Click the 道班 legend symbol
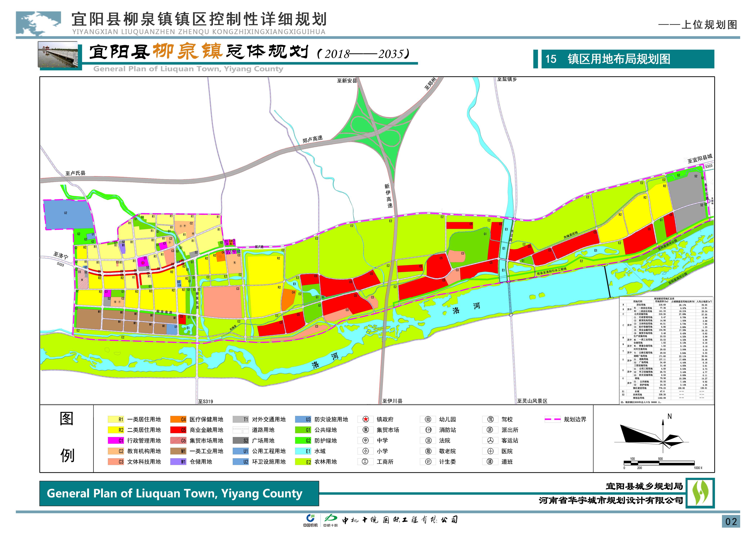This screenshot has height=535, width=756. coord(490,462)
